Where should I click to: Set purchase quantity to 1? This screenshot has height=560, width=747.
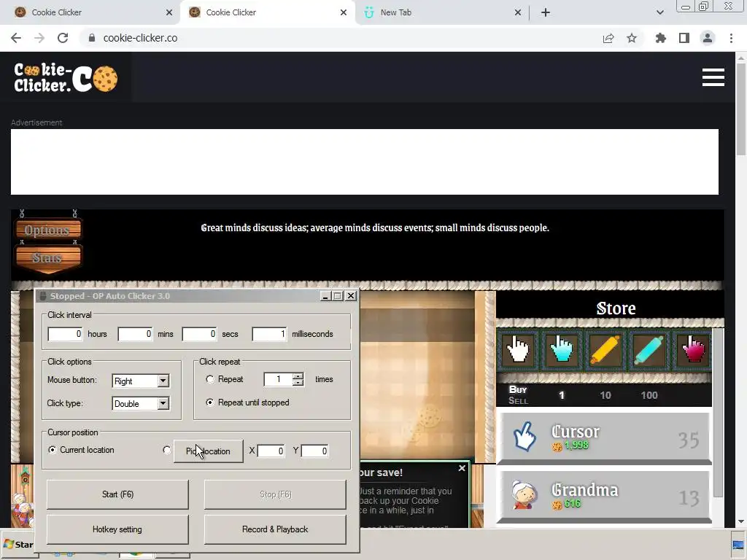tap(561, 395)
